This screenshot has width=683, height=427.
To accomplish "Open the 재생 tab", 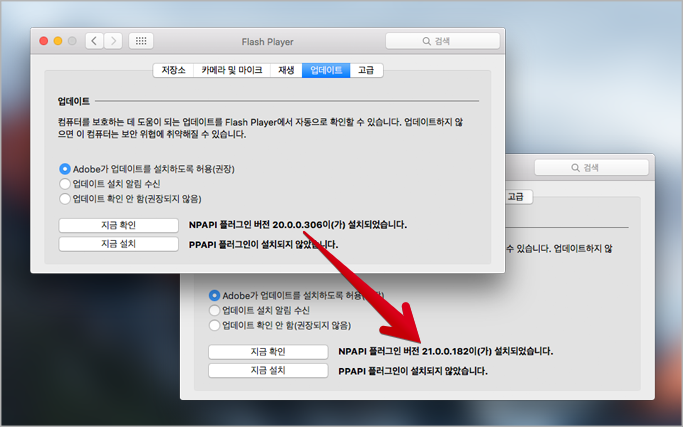I will click(286, 70).
